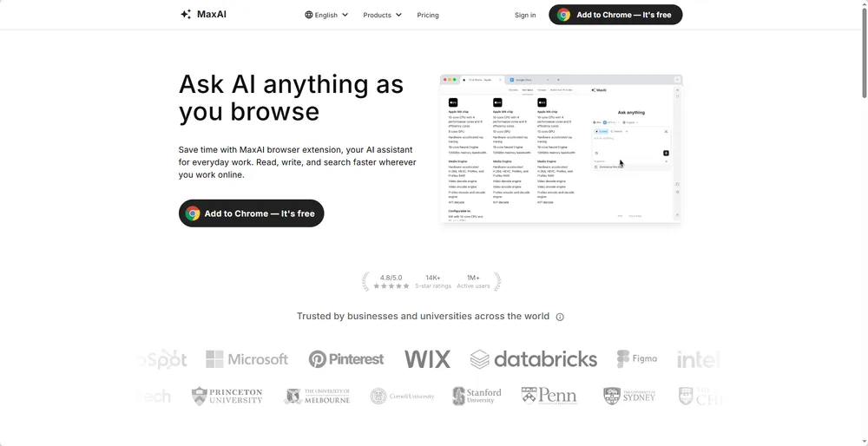Click the page vertical scrollbar thumb
Viewport: 868px width, 446px height.
tap(865, 54)
